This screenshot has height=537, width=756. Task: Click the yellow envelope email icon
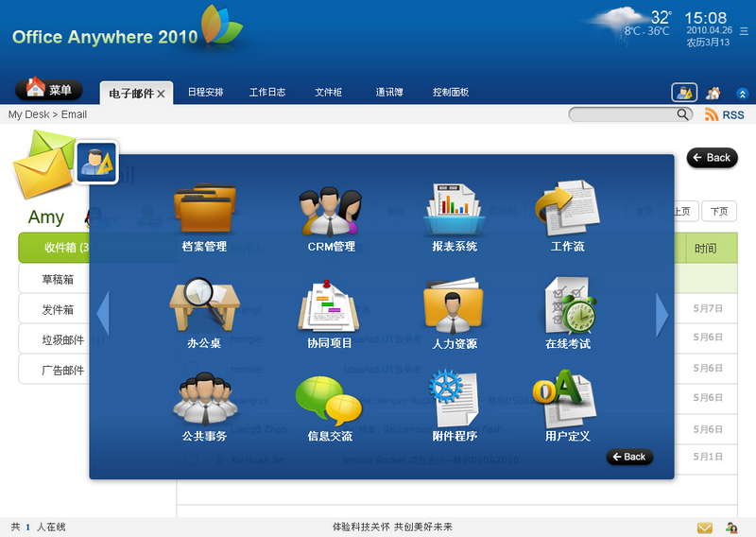[43, 172]
